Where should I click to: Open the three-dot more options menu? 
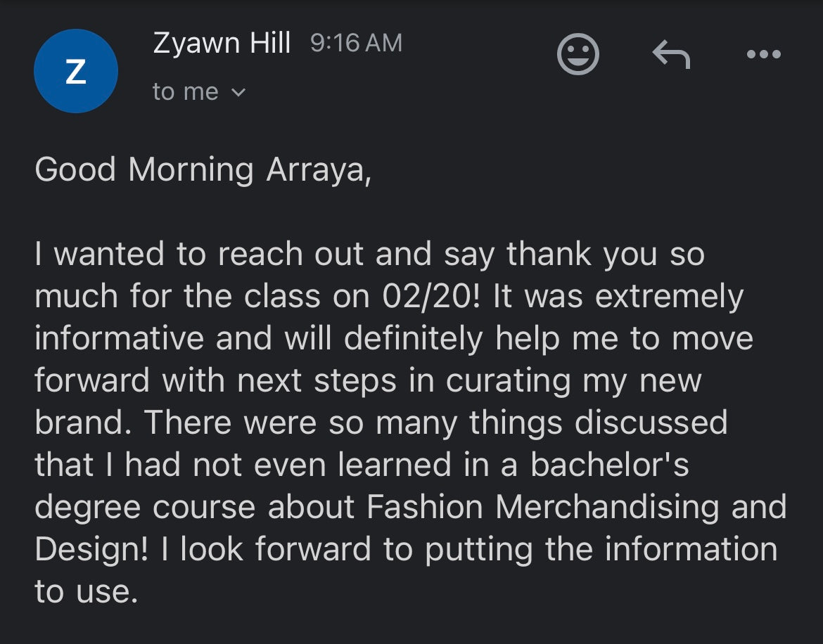pyautogui.click(x=764, y=54)
